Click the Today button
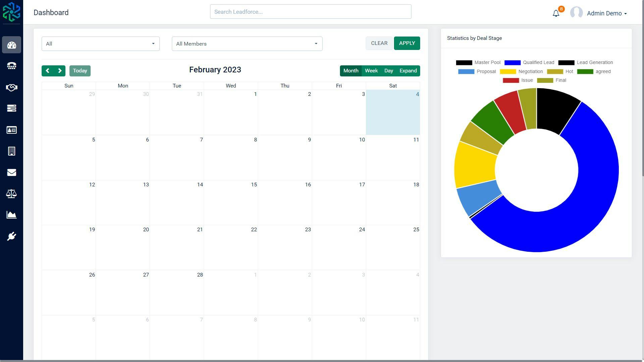 80,71
